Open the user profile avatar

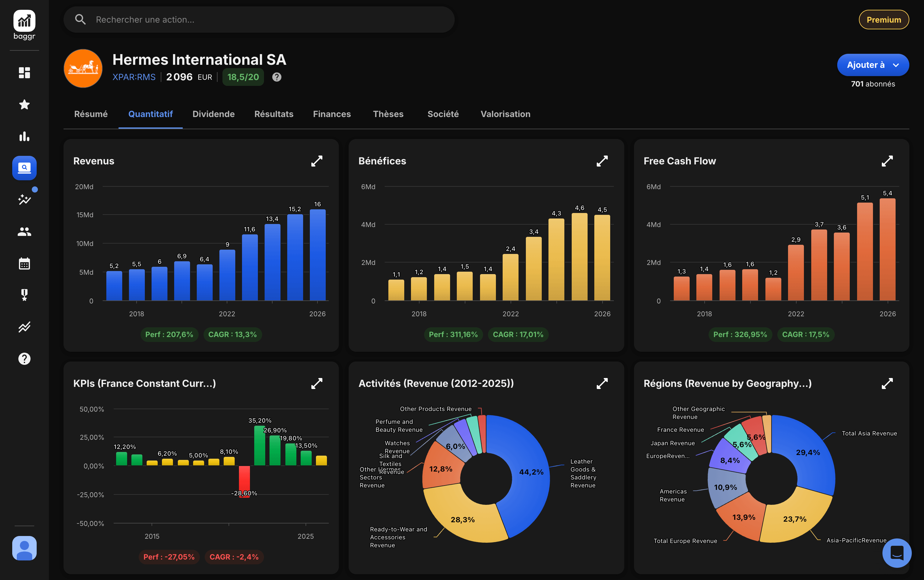coord(24,548)
